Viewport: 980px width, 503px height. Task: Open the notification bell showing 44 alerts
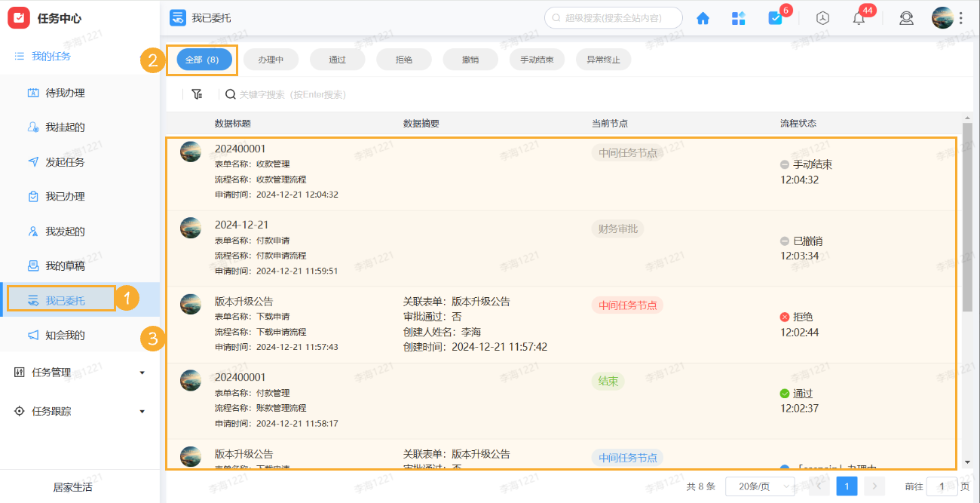pos(858,18)
